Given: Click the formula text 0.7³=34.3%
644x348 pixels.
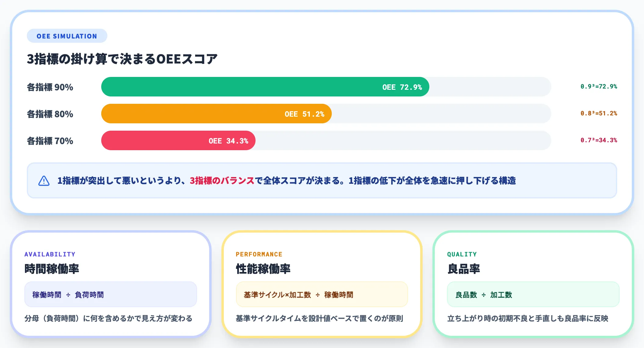Looking at the screenshot, I should [x=599, y=140].
